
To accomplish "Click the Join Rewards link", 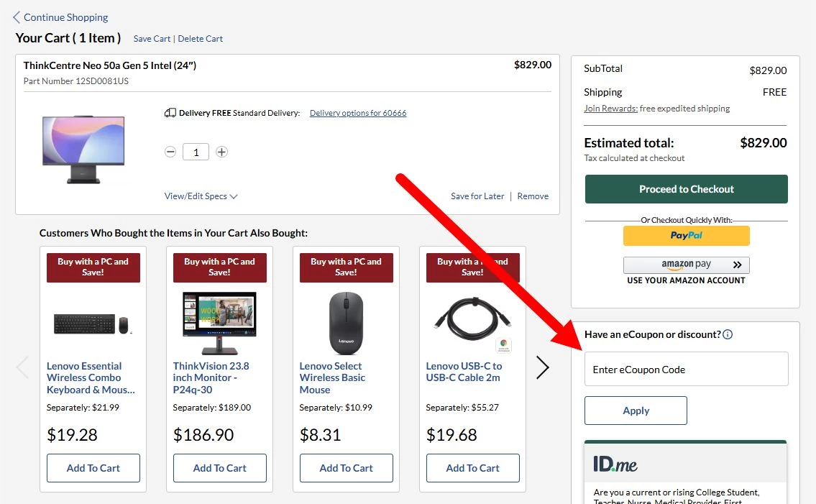I will 610,109.
